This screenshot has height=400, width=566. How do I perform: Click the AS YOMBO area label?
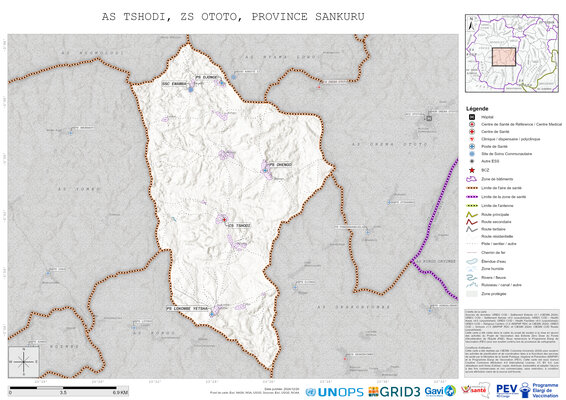click(x=79, y=189)
